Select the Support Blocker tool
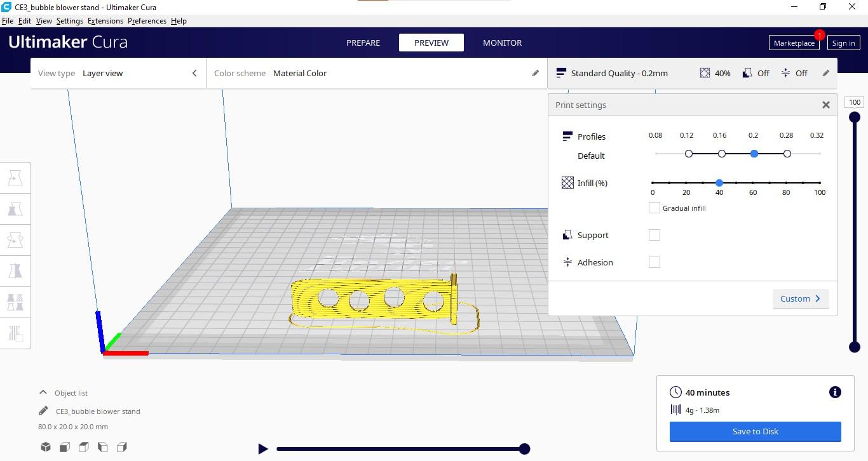The height and width of the screenshot is (461, 868). (15, 333)
